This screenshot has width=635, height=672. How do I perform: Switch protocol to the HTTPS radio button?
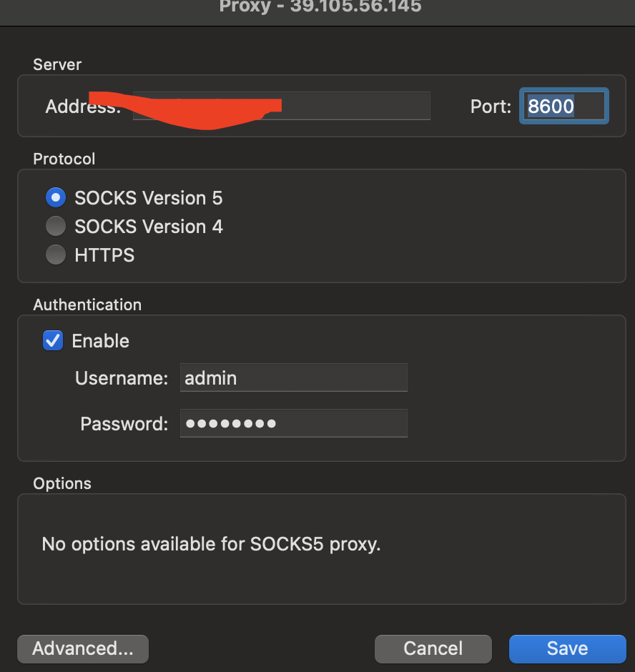(56, 255)
